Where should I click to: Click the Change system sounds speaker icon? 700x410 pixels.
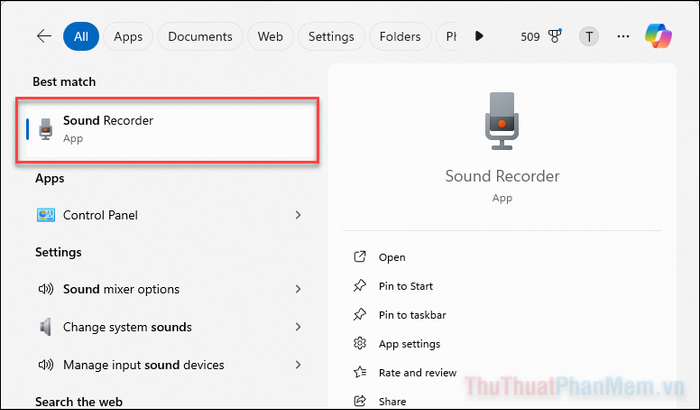(46, 327)
